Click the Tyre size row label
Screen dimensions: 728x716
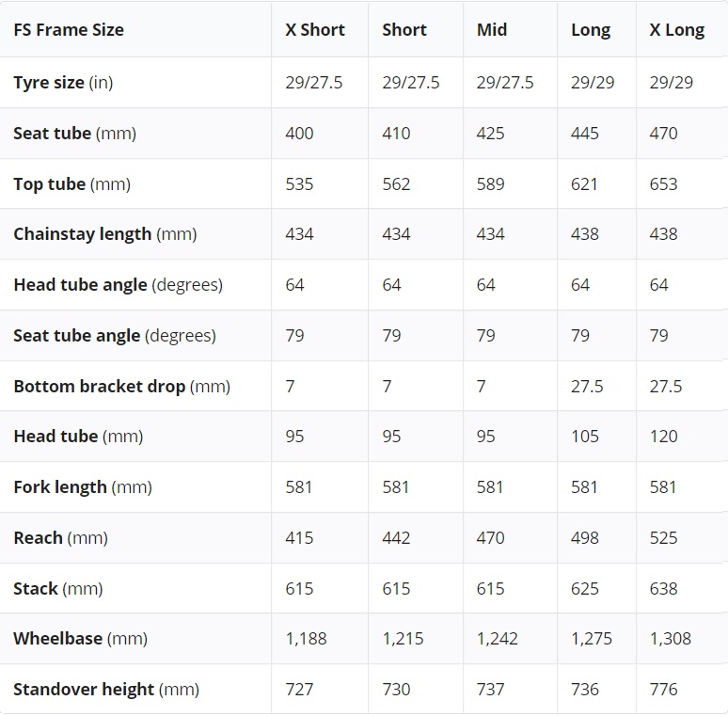[63, 83]
